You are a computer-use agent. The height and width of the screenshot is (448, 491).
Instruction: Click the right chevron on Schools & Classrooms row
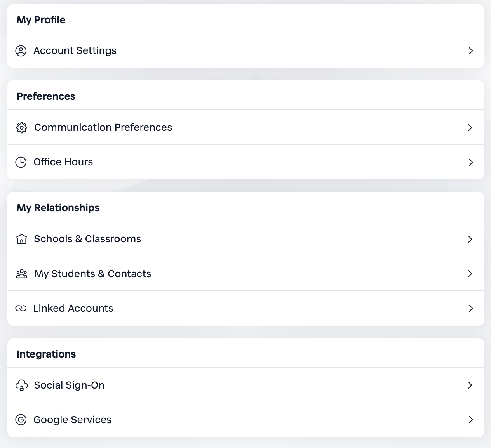point(470,239)
